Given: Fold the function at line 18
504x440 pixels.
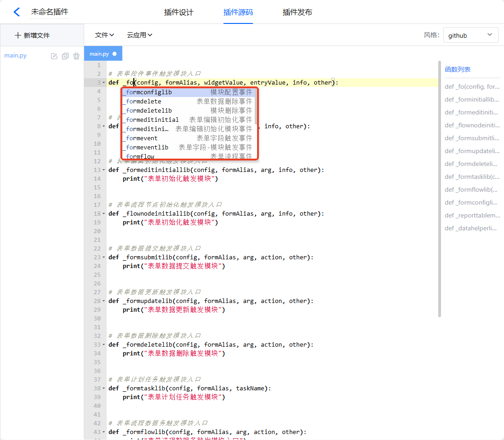Looking at the screenshot, I should click(x=103, y=214).
